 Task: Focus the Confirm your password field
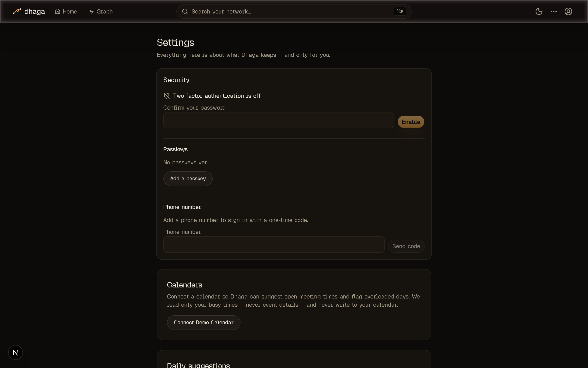click(278, 120)
